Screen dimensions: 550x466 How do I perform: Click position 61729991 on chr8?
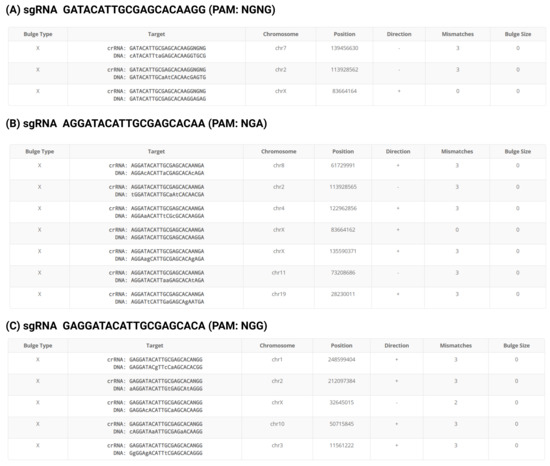pyautogui.click(x=343, y=165)
